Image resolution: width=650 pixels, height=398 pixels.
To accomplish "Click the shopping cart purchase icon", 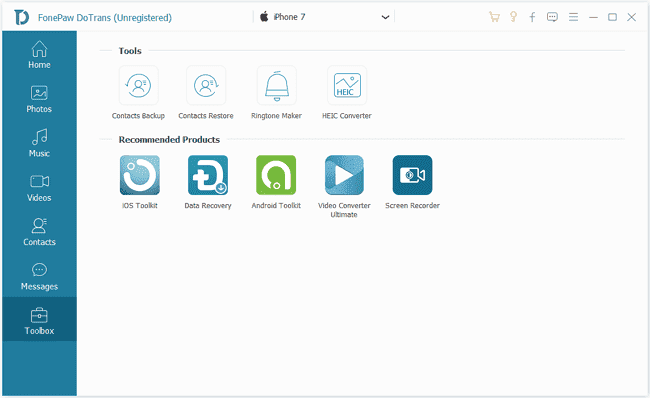I will click(x=494, y=17).
